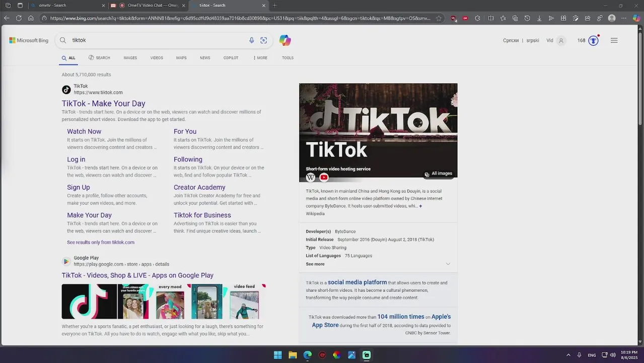The width and height of the screenshot is (644, 363).
Task: Open Edge Copilot sidebar icon
Action: click(x=635, y=18)
